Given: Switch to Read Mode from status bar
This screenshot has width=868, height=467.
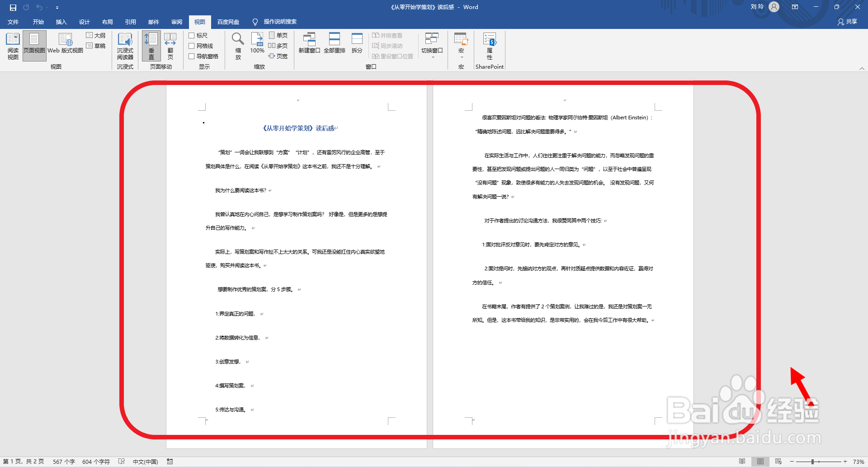Looking at the screenshot, I should [x=742, y=462].
